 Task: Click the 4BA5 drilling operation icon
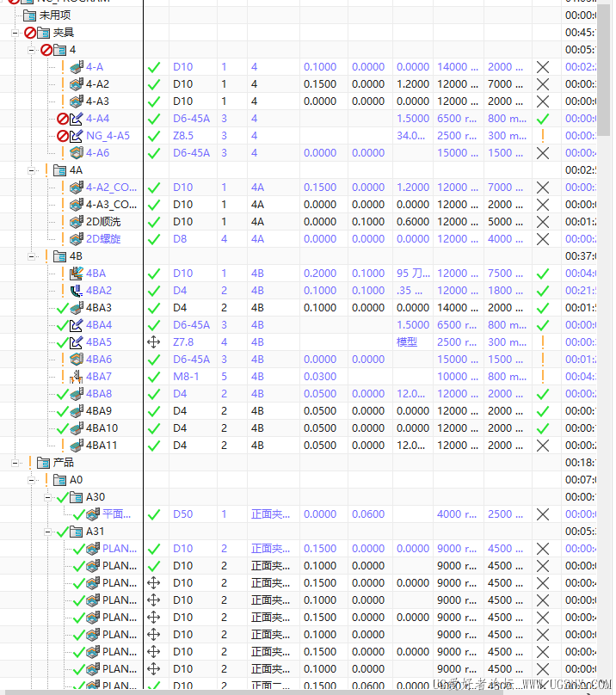click(77, 342)
